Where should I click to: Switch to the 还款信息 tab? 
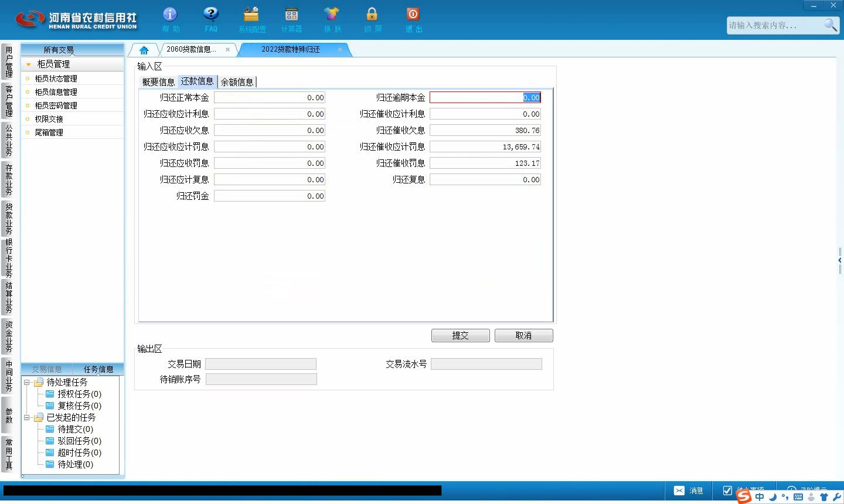coord(198,81)
